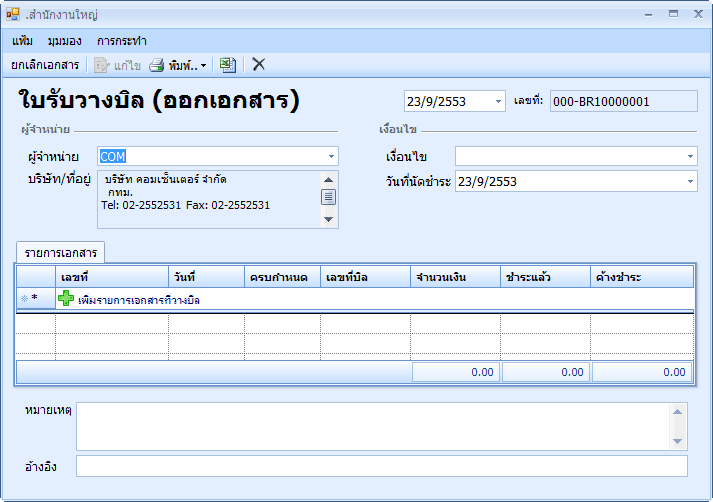This screenshot has height=502, width=713.
Task: Expand the ผู้จำหน่าย supplier combo box
Action: click(x=331, y=157)
